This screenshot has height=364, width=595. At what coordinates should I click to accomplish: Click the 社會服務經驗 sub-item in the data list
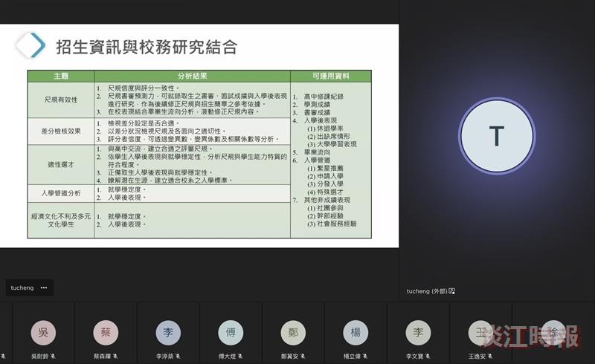(x=337, y=224)
